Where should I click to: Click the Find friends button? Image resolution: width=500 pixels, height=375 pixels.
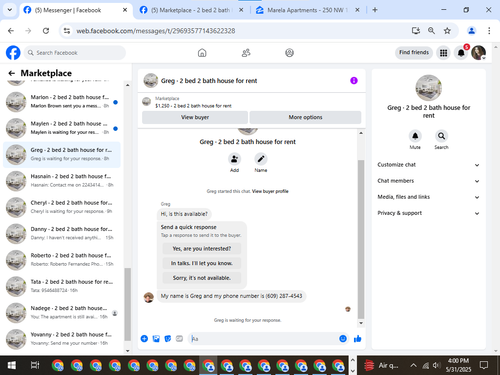pos(414,52)
